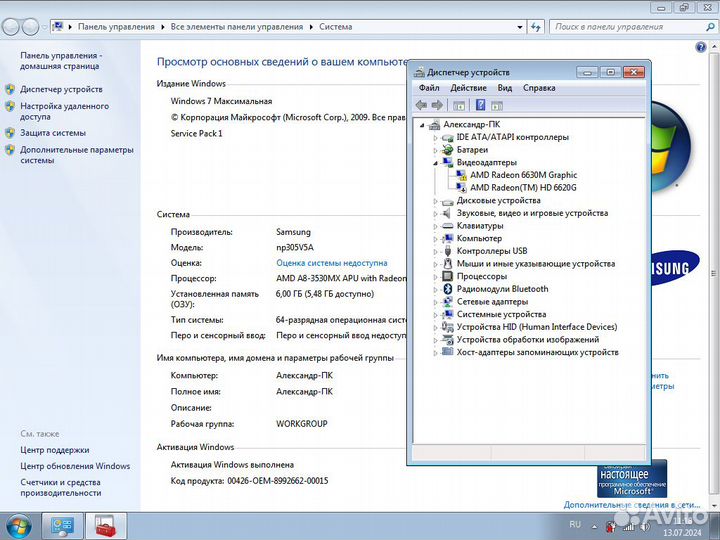The width and height of the screenshot is (720, 540).
Task: Select AMD Radeon 6630M Graphic warning icon
Action: tap(461, 175)
